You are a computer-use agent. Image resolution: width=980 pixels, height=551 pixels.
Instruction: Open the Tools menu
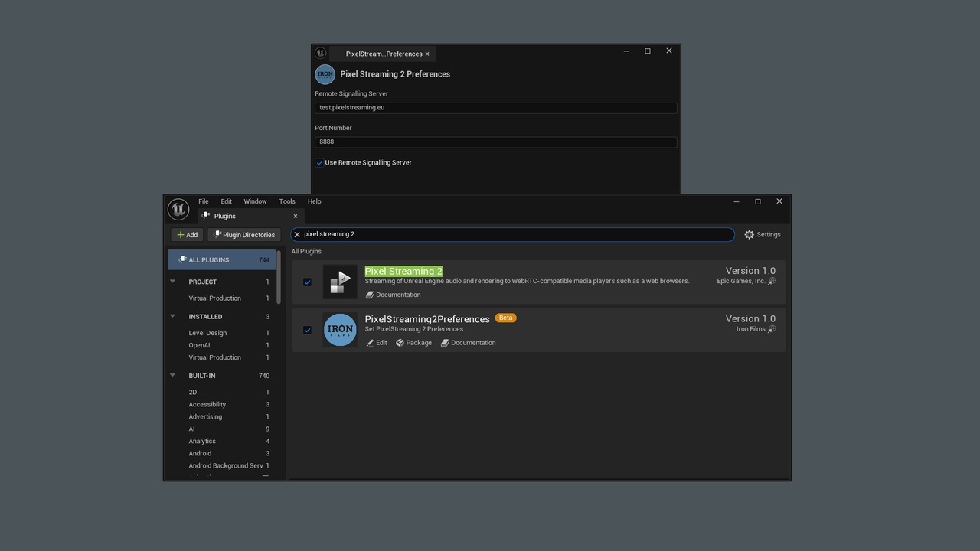click(287, 201)
